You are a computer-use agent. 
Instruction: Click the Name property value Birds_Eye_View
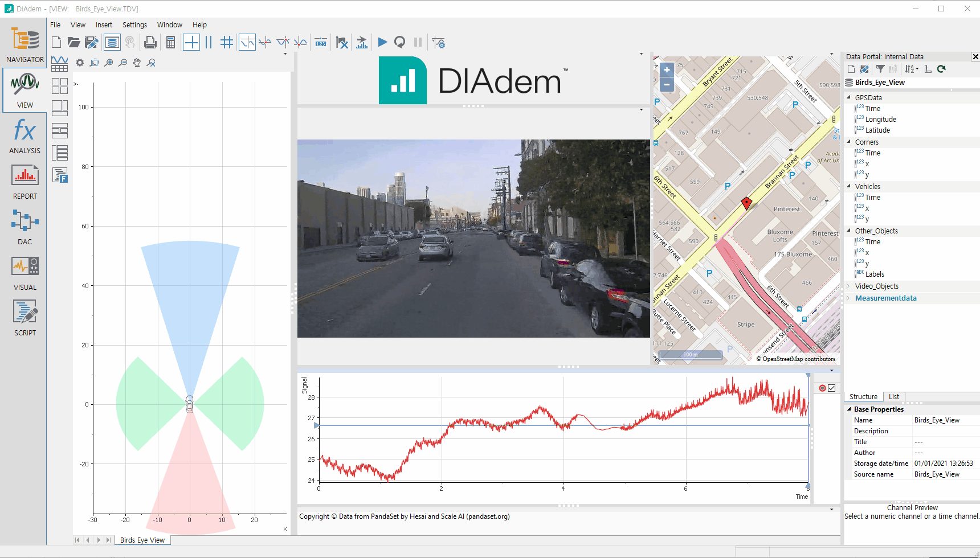pos(937,420)
